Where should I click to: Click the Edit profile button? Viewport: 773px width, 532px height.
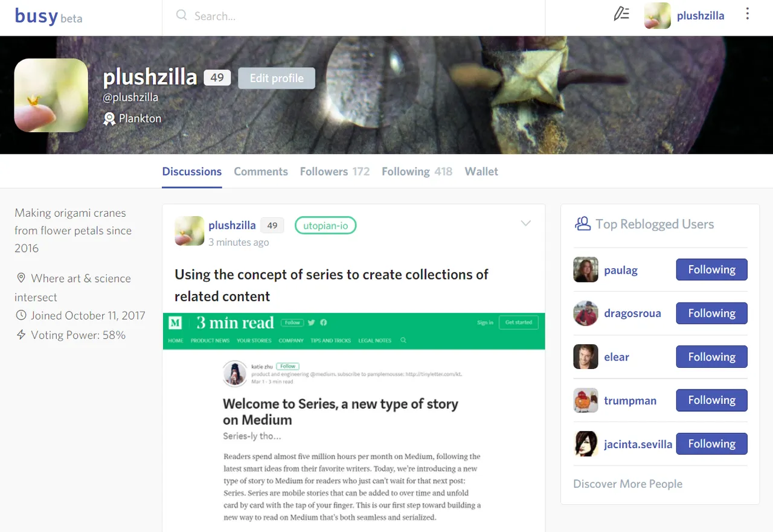[x=277, y=78]
